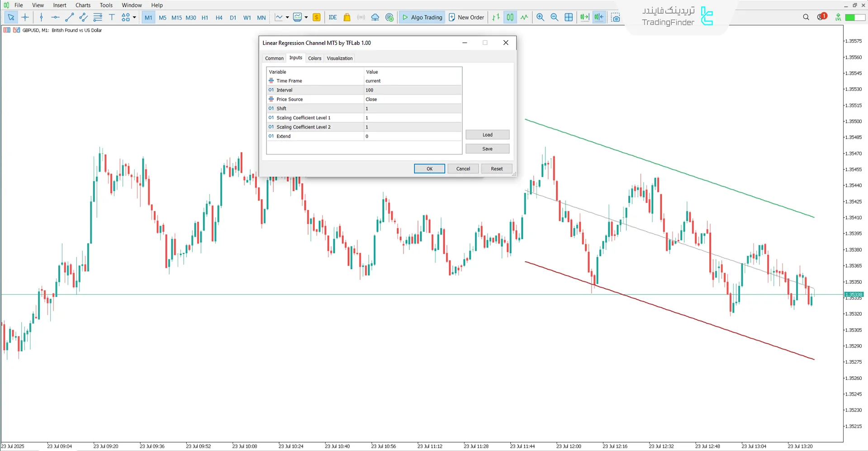The height and width of the screenshot is (451, 868).
Task: Open the MetaEditor via the IDE icon
Action: pos(332,17)
